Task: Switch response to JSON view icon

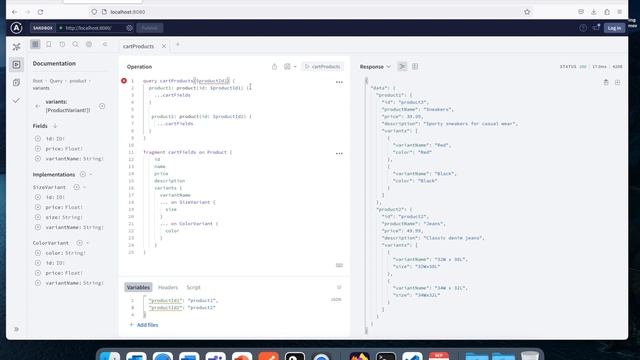Action: coord(402,67)
